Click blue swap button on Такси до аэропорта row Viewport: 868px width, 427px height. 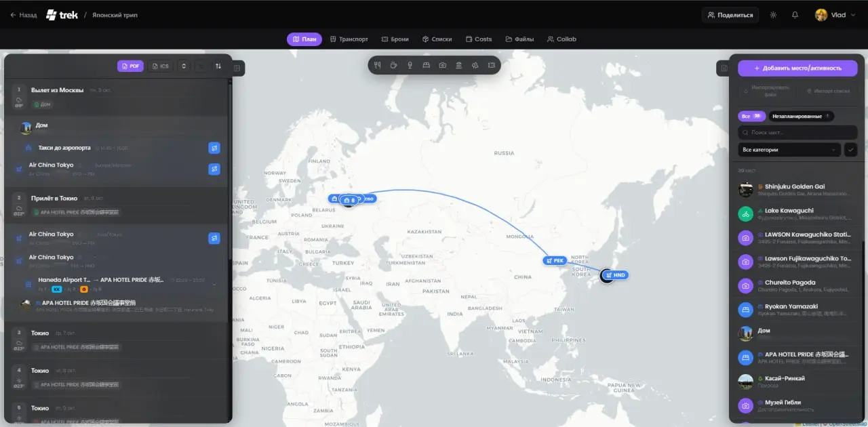[214, 148]
